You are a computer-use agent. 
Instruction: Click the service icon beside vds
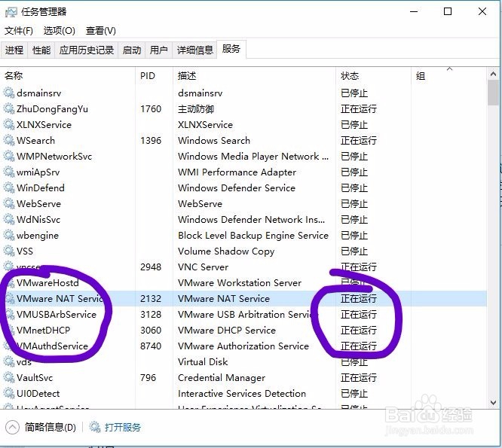(9, 361)
